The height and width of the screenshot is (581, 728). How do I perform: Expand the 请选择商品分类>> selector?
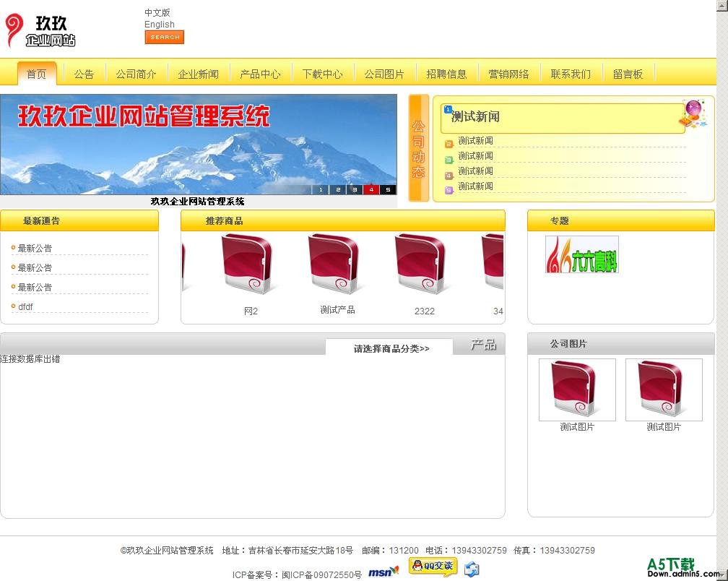pyautogui.click(x=391, y=348)
